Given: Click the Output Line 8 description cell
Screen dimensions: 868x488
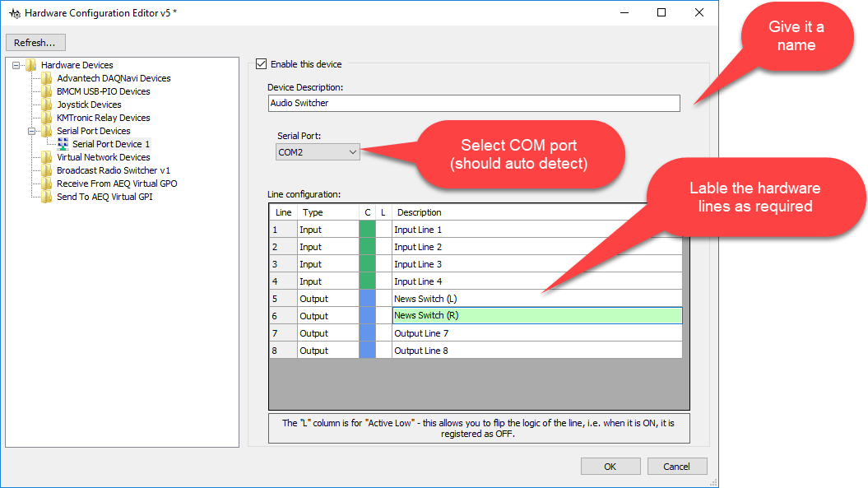Looking at the screenshot, I should point(537,350).
